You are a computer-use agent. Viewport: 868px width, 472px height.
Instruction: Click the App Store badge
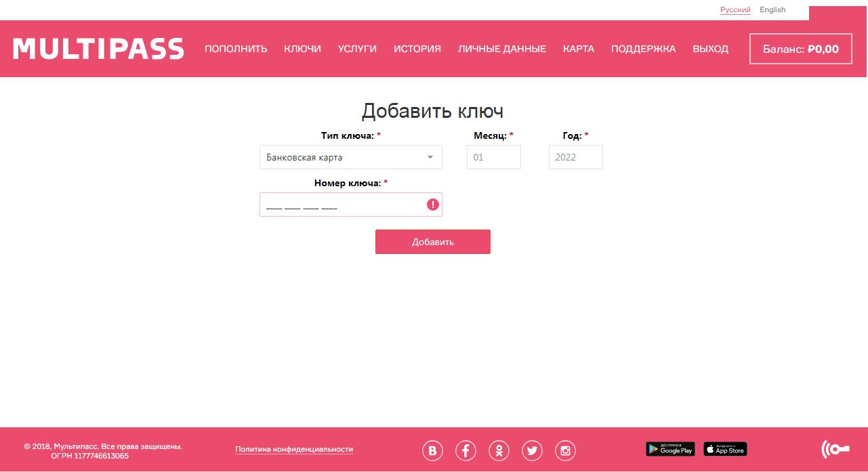725,449
